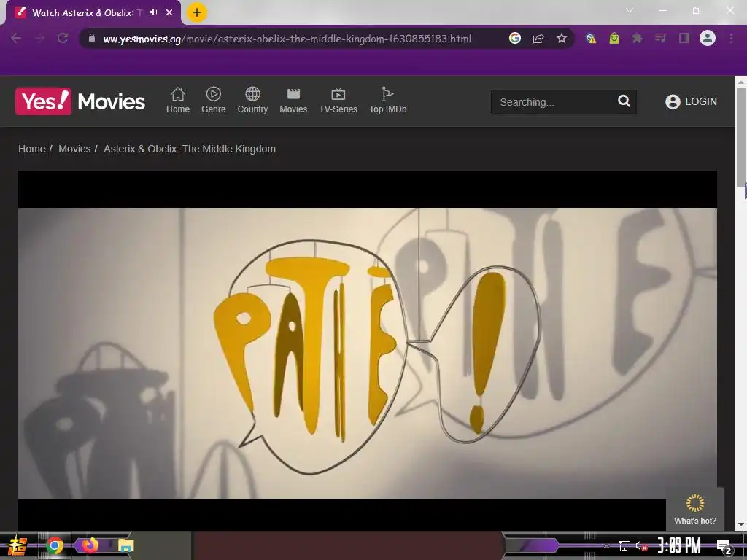This screenshot has width=747, height=560.
Task: Follow the Home breadcrumb link
Action: [x=32, y=149]
